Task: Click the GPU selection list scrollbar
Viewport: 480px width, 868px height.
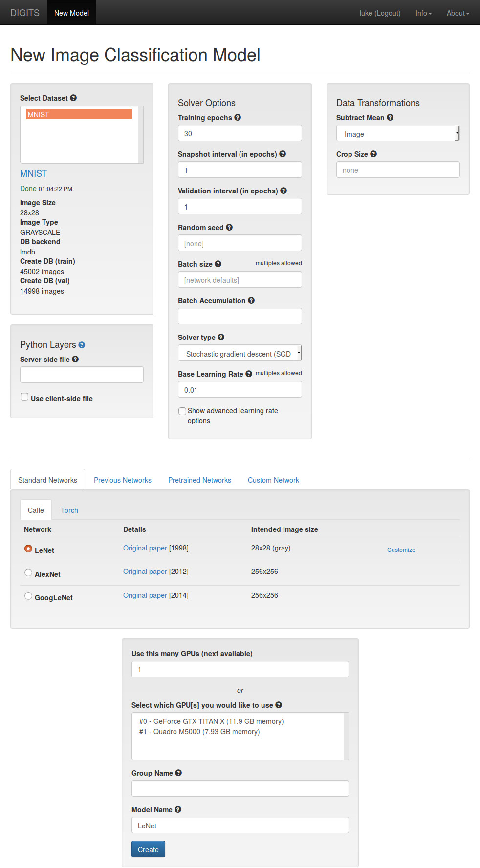Action: pyautogui.click(x=346, y=736)
